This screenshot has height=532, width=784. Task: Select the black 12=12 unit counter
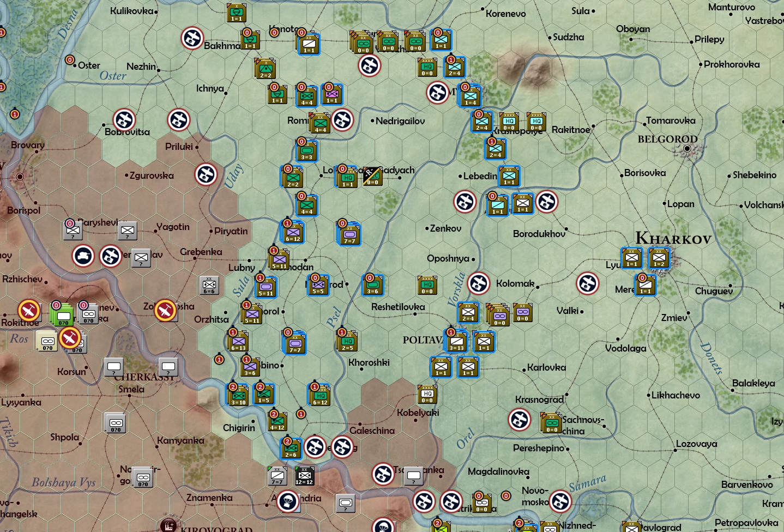pos(304,476)
